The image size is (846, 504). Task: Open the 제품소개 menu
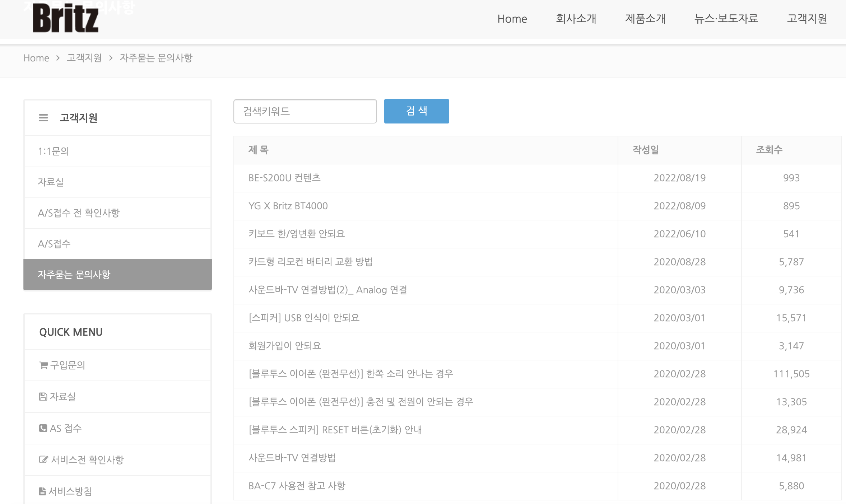coord(645,19)
